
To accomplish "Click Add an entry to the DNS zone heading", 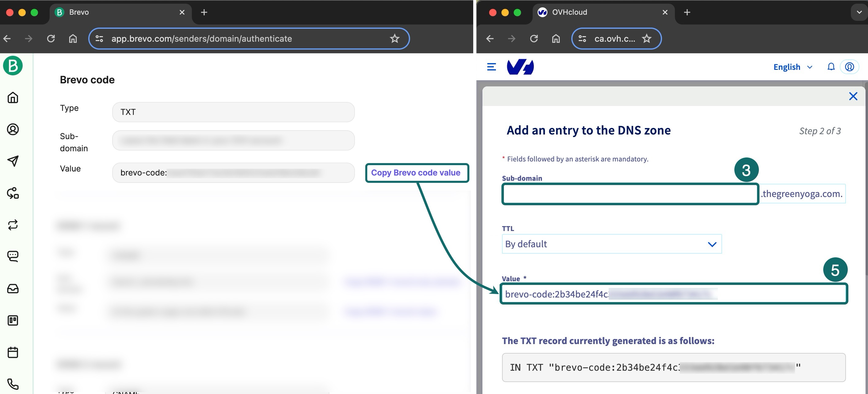I will (589, 130).
